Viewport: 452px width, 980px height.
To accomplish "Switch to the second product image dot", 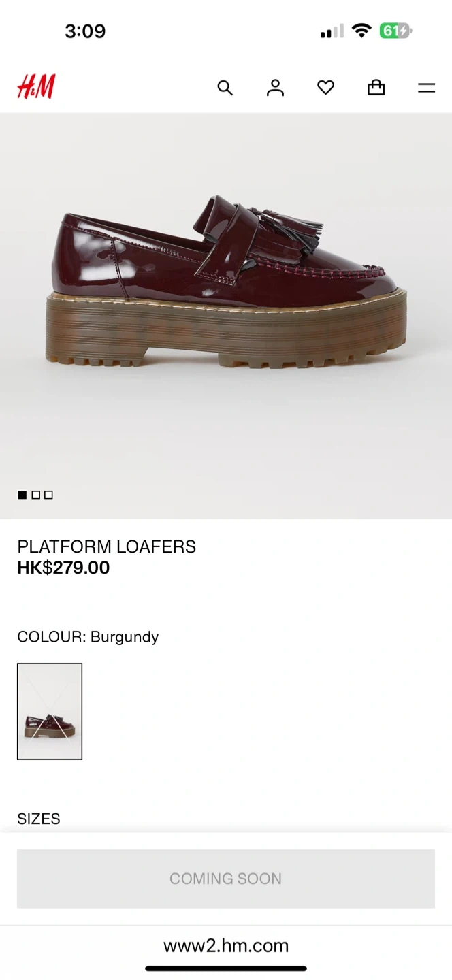I will click(x=35, y=495).
